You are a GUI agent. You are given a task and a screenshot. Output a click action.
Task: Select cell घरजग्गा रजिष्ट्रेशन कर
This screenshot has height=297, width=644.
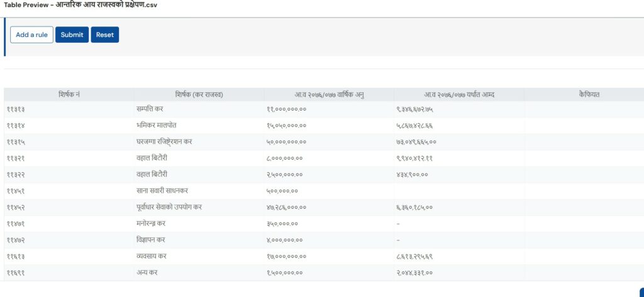[x=199, y=142]
